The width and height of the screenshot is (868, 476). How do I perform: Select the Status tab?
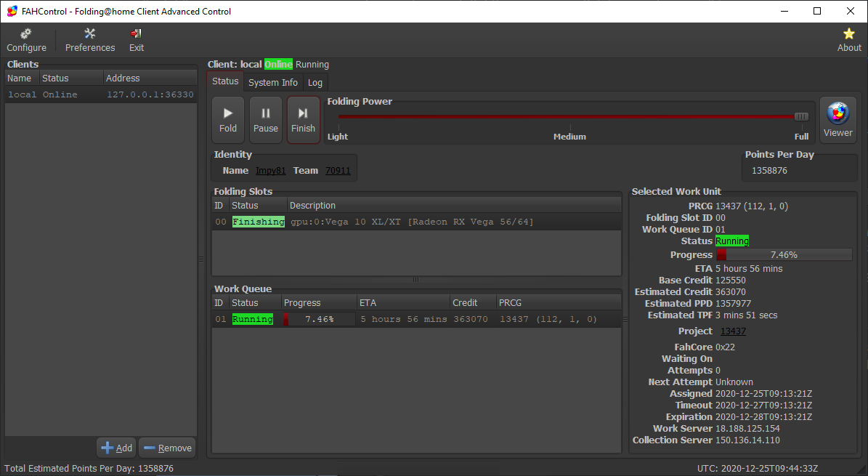[x=225, y=81]
